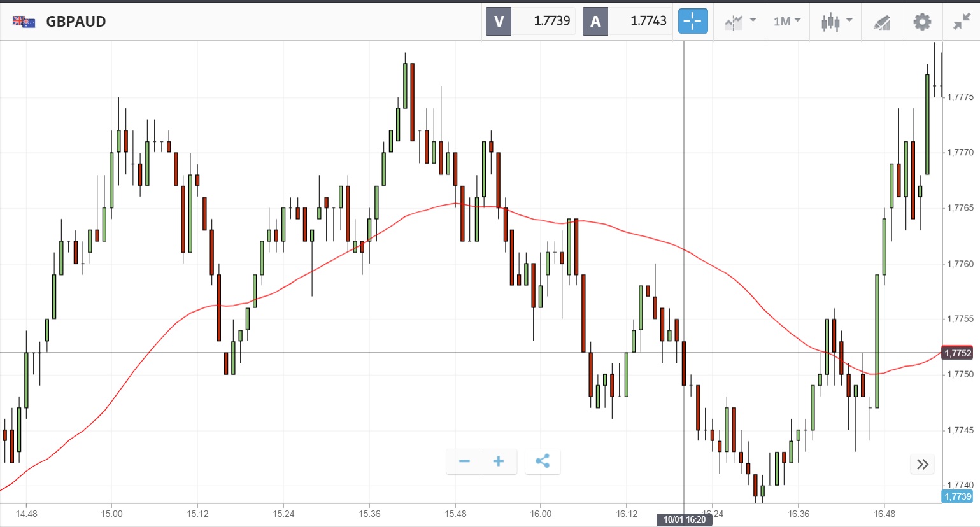The width and height of the screenshot is (980, 527).
Task: Zoom in the chart with plus button
Action: (x=499, y=461)
